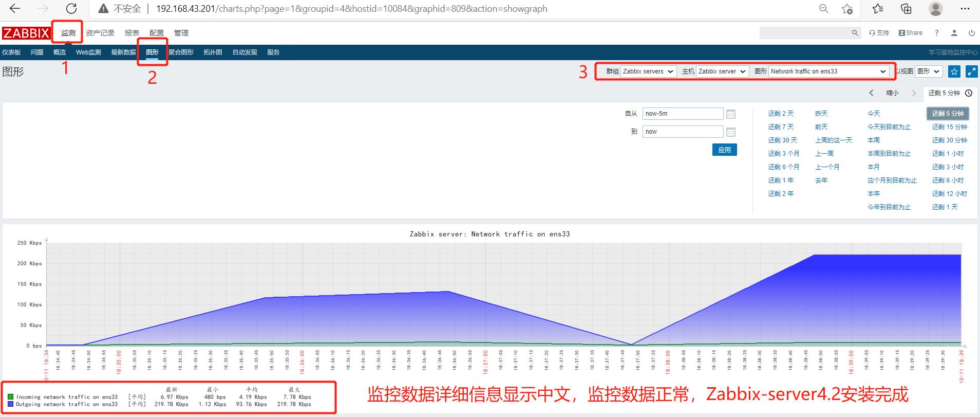Screen dimensions: 980x417
Task: Add graph to favourites star button
Action: 954,71
